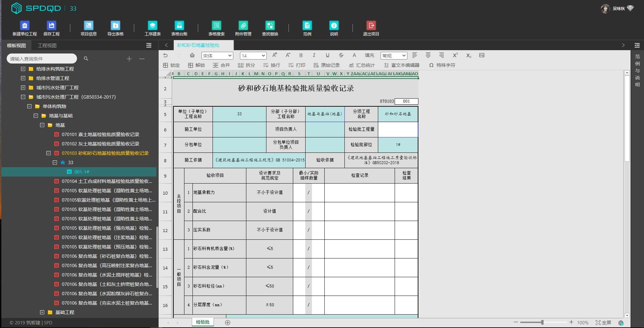Expand the 城市污水处理厂工程 folder

pos(23,88)
